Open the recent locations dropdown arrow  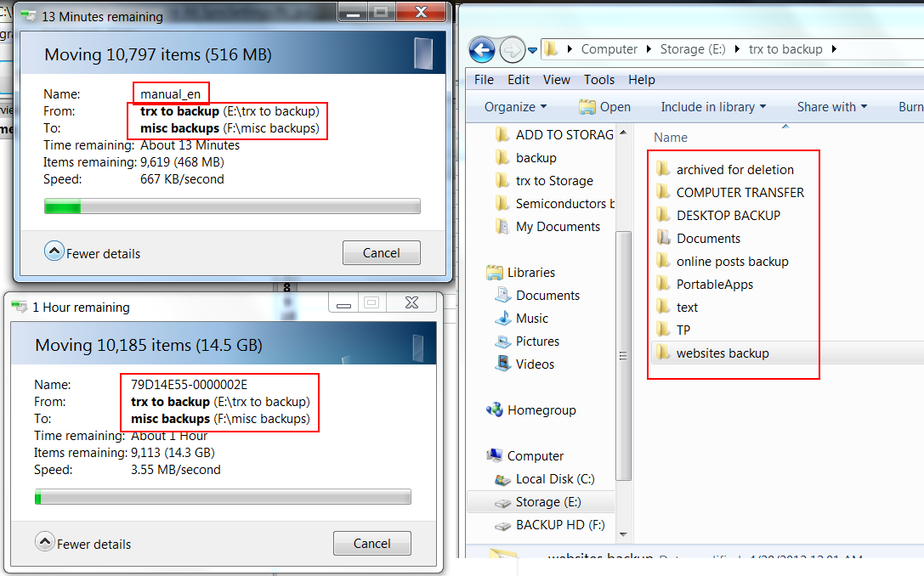[x=533, y=51]
